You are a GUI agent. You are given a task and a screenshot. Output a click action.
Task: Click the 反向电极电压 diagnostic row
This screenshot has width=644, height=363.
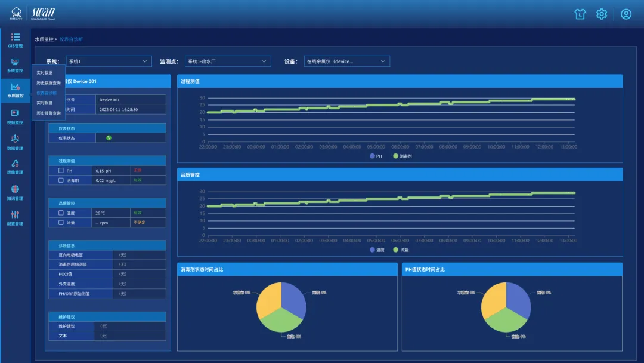pyautogui.click(x=107, y=255)
